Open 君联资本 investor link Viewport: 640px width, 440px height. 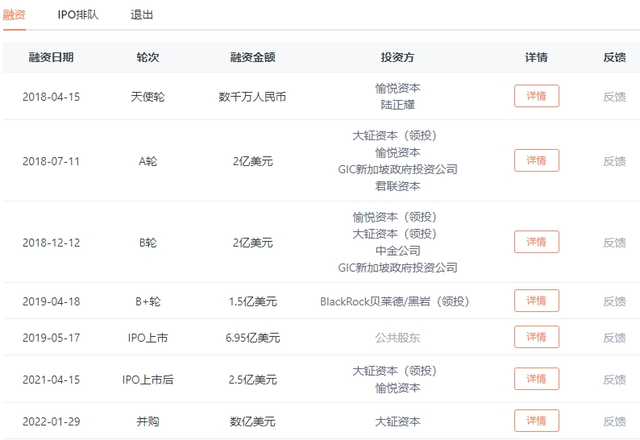398,186
